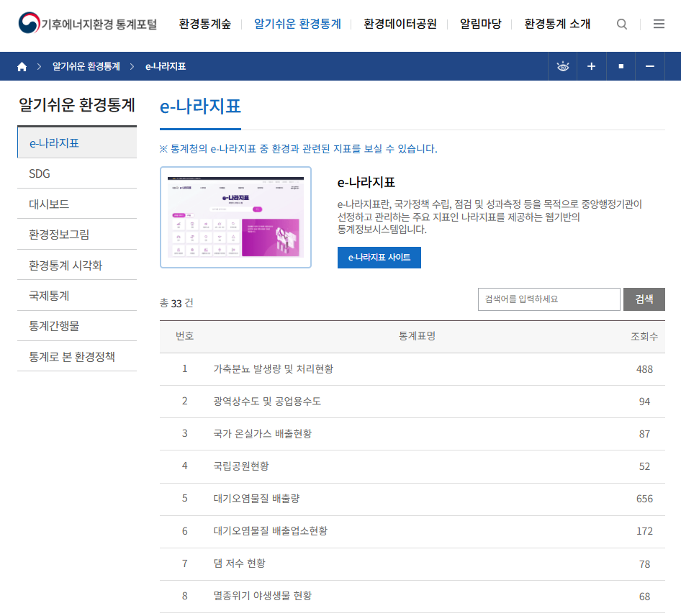Click the square reset zoom icon
681x616 pixels.
click(x=621, y=66)
